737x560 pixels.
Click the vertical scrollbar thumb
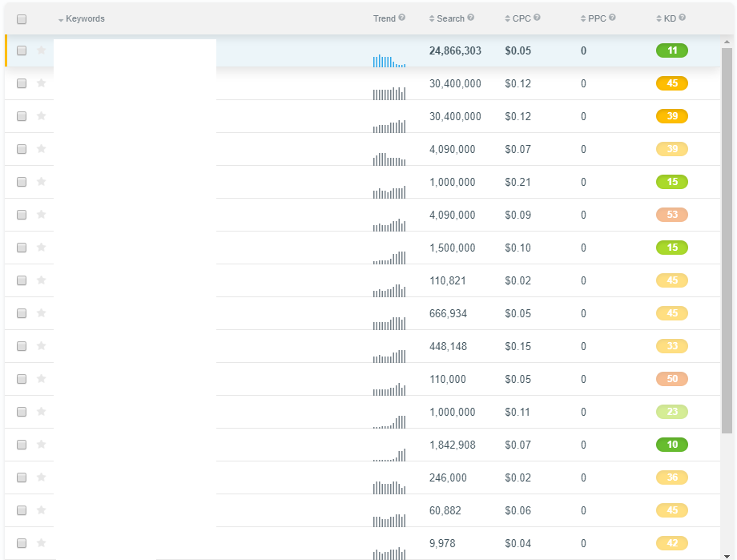click(727, 240)
